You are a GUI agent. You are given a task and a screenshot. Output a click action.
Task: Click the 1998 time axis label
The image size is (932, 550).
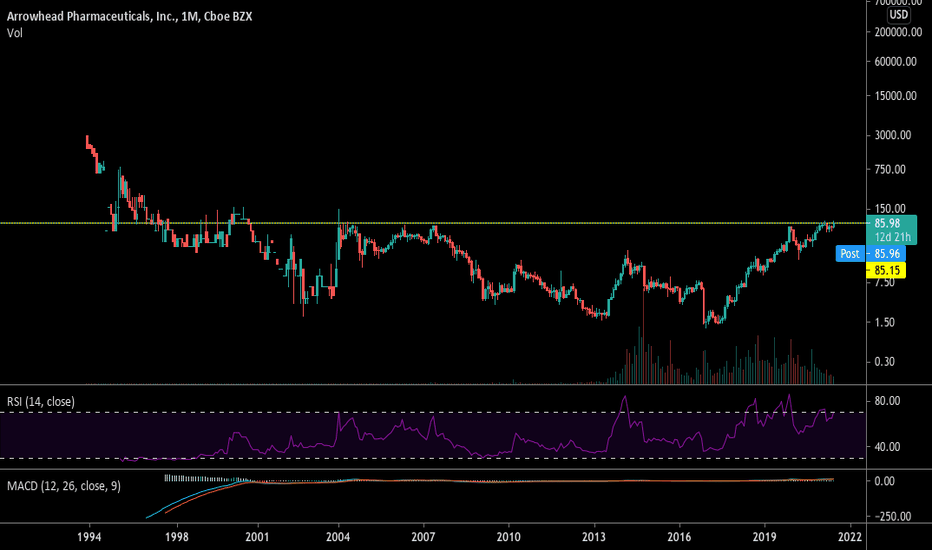click(177, 537)
